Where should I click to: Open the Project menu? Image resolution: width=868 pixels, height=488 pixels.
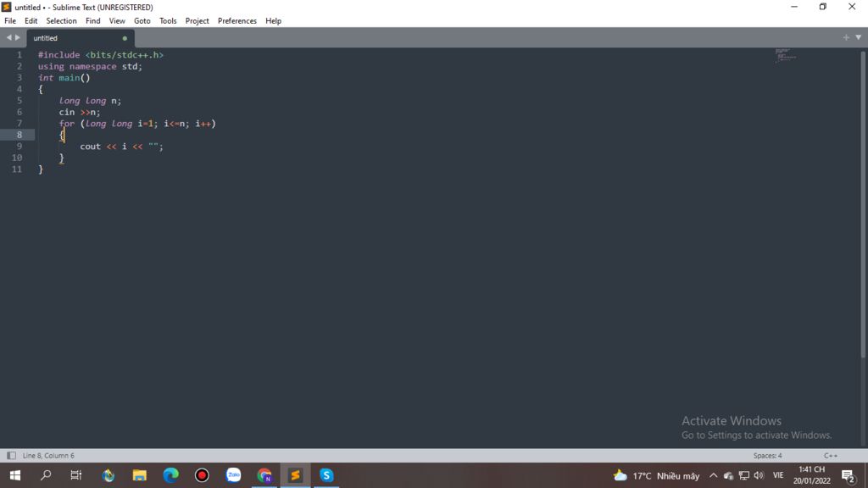[197, 21]
